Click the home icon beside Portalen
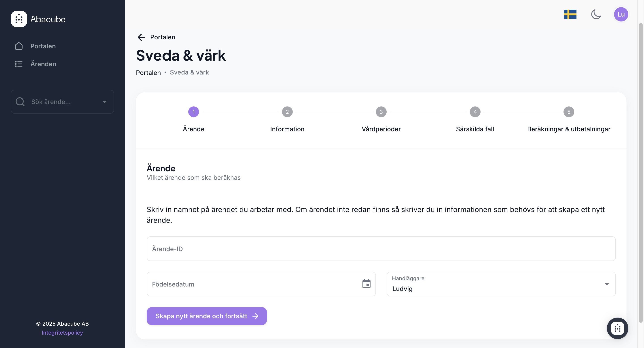Screen dimensions: 644x348 (x=19, y=46)
